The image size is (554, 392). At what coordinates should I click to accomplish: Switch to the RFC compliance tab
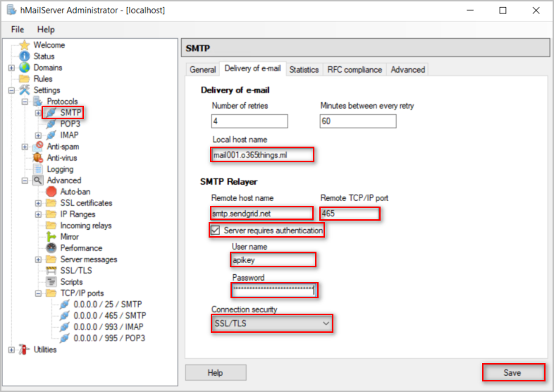coord(355,70)
